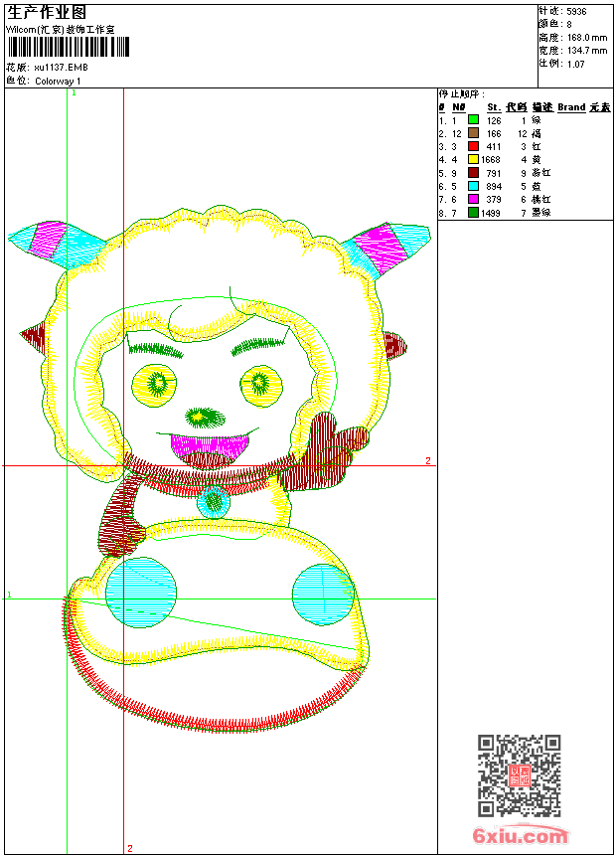This screenshot has height=855, width=616.
Task: Select the color description "桃红" in stop 7
Action: tap(541, 200)
